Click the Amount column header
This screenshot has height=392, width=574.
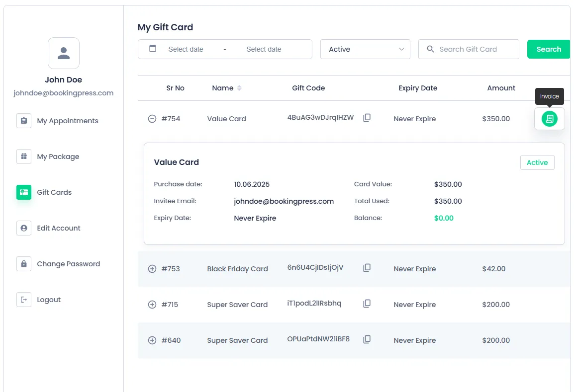[501, 88]
